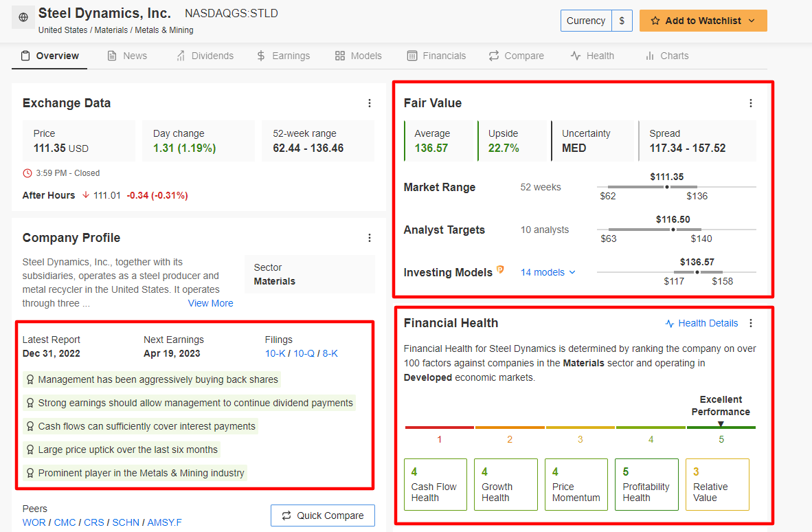Screen dimensions: 812x532
Task: Switch to the Financials tab
Action: pyautogui.click(x=436, y=56)
